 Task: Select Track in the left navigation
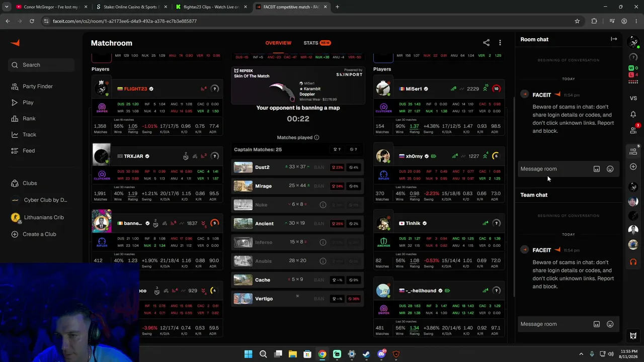(x=29, y=135)
